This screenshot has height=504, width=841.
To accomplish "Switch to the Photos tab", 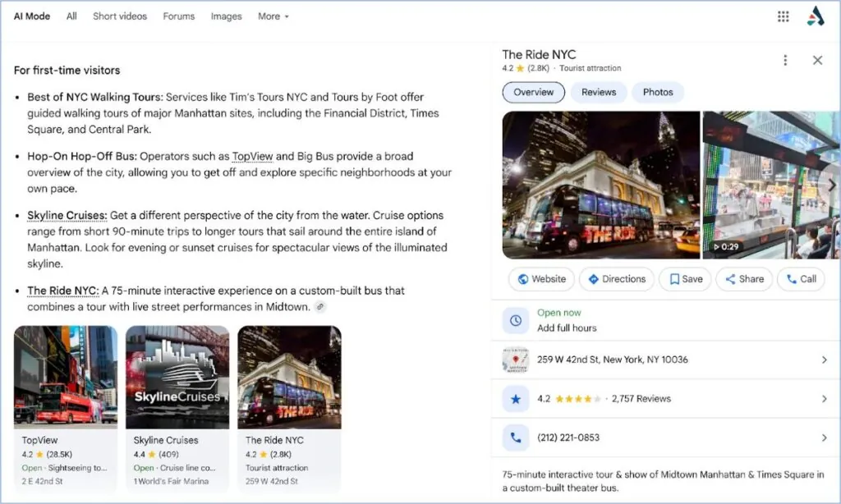I will pos(658,92).
